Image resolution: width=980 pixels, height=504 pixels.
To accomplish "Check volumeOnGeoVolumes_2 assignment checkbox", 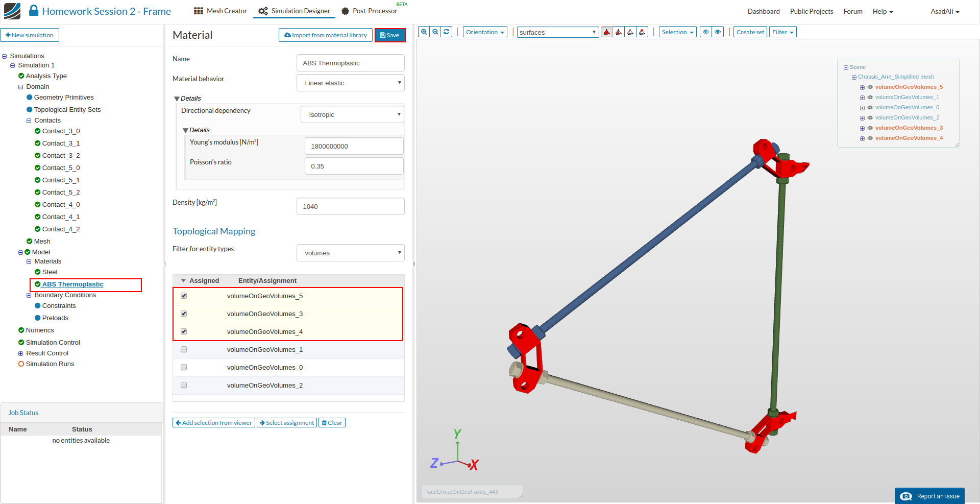I will click(x=184, y=386).
